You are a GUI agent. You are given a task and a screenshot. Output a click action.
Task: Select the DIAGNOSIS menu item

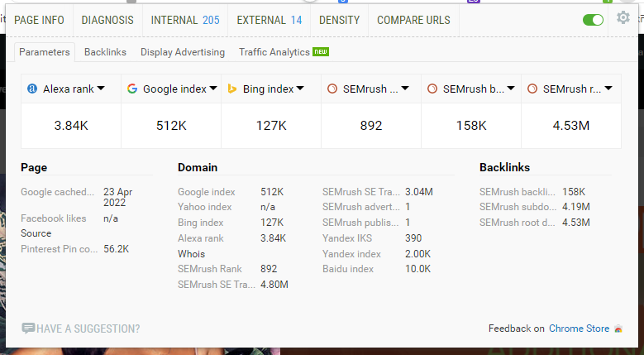(107, 20)
